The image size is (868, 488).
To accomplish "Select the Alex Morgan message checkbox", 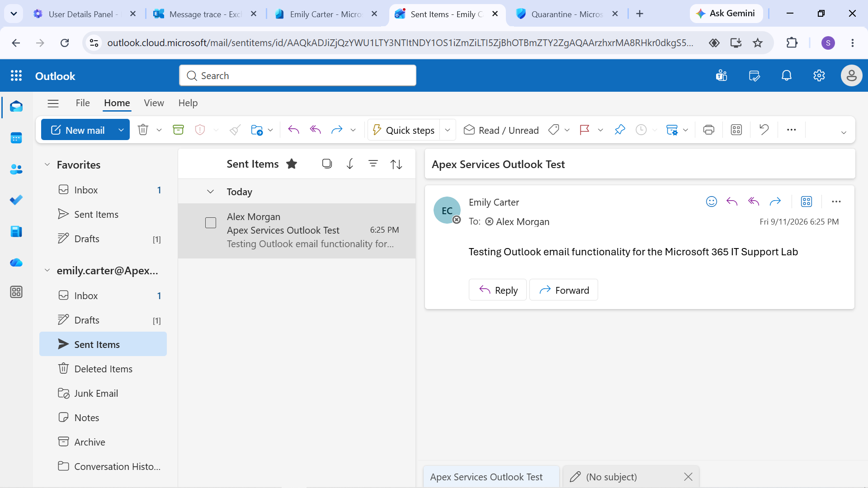I will pyautogui.click(x=211, y=223).
